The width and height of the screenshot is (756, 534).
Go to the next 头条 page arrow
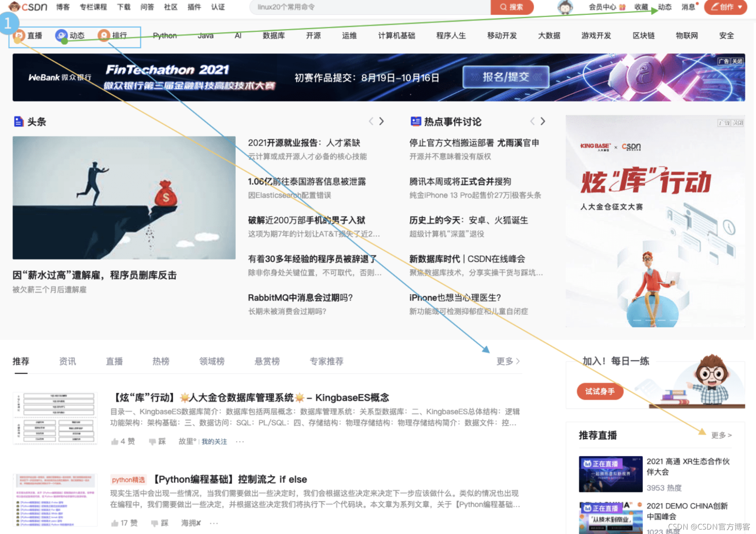coord(381,121)
